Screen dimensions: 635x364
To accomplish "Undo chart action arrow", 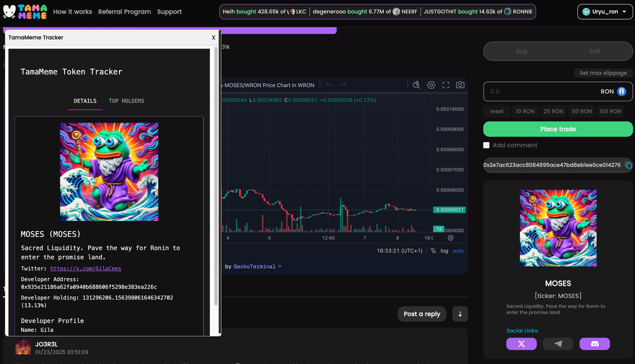I will pos(329,85).
